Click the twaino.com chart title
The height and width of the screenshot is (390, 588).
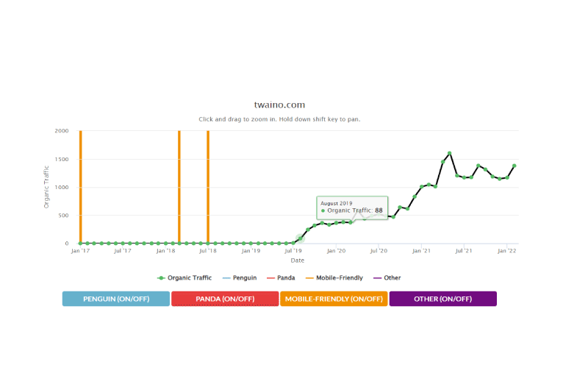click(x=280, y=104)
